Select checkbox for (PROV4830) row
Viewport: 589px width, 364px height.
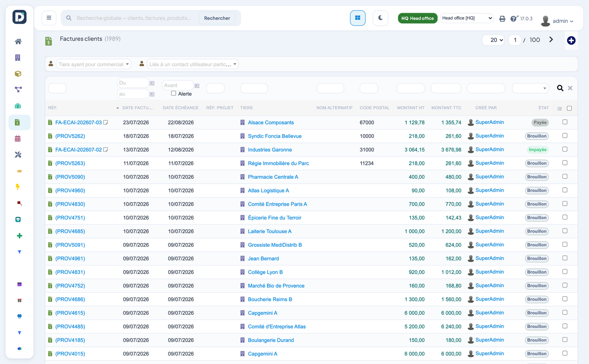click(565, 204)
